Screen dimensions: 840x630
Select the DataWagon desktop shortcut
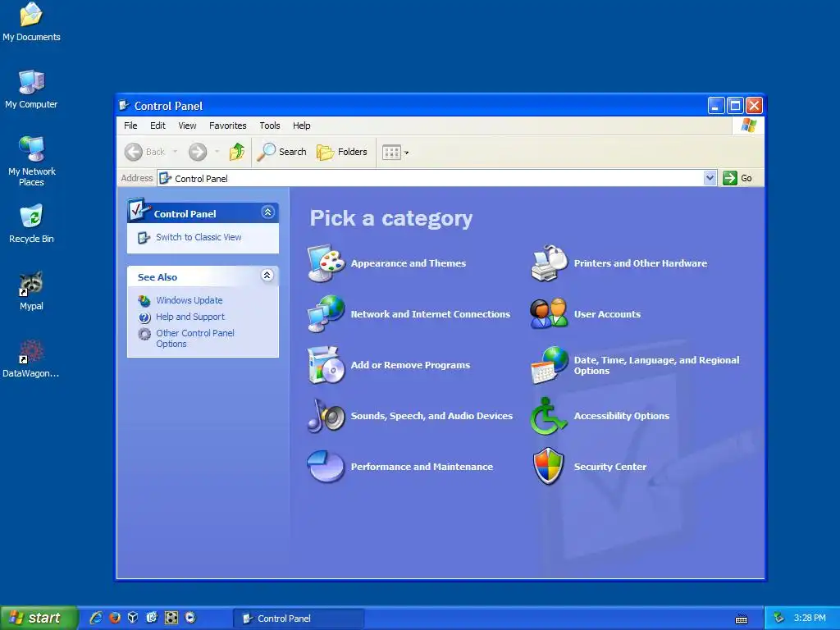pos(31,351)
